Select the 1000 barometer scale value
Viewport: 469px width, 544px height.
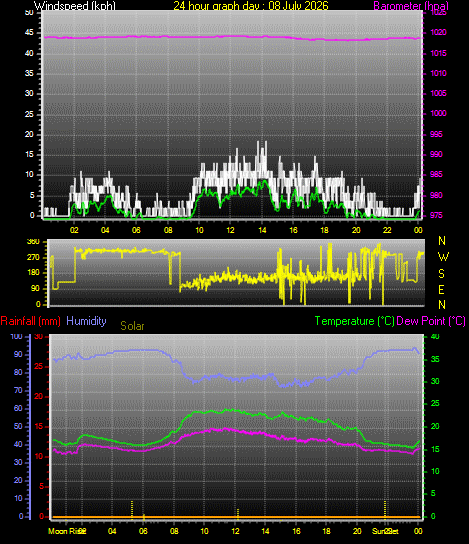click(438, 113)
